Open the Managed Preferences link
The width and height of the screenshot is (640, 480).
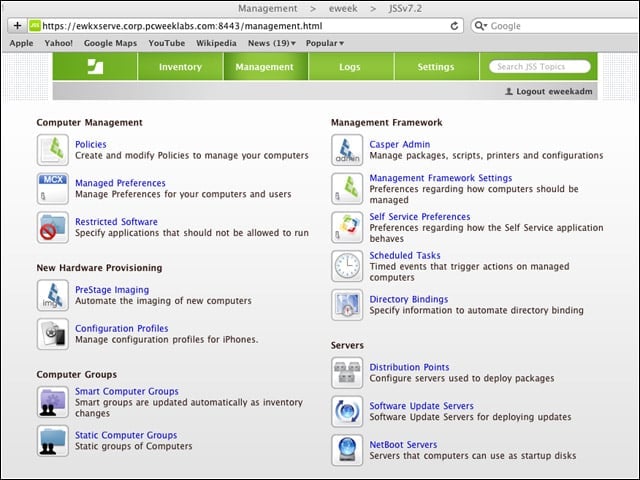(120, 183)
